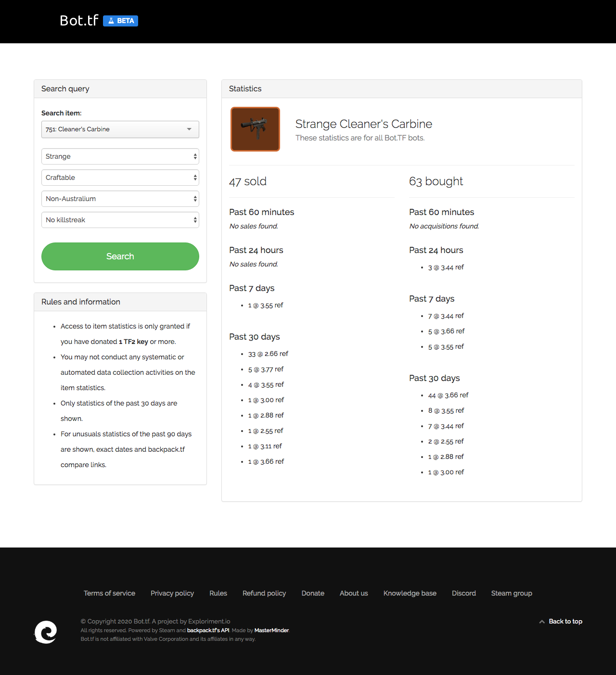Click the '33 @ 2.66 ref' sales entry
616x675 pixels.
[268, 354]
